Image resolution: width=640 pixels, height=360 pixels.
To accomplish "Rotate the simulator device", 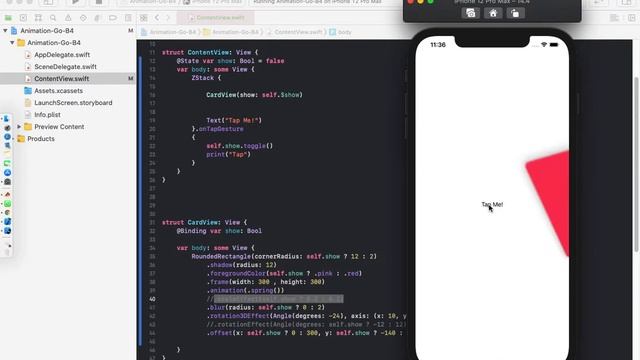I will (515, 13).
